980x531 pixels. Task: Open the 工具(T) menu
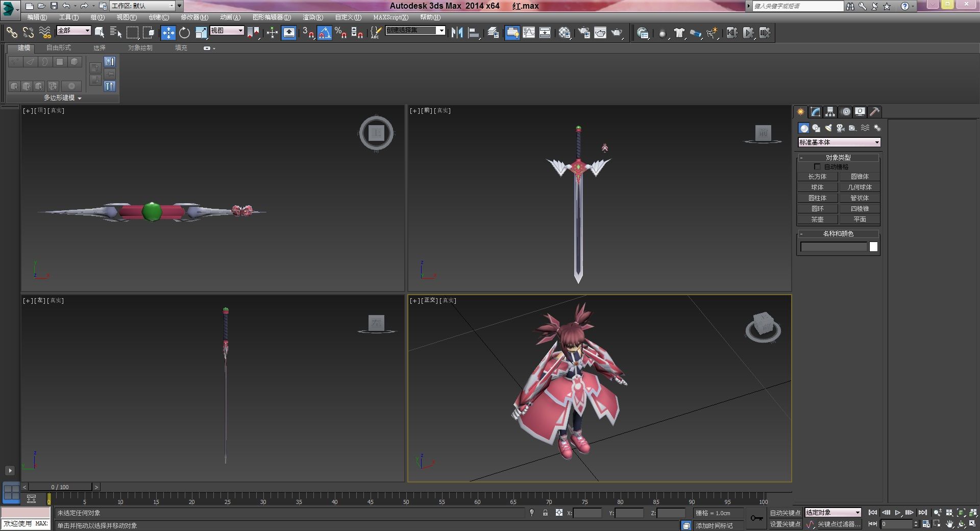tap(68, 17)
